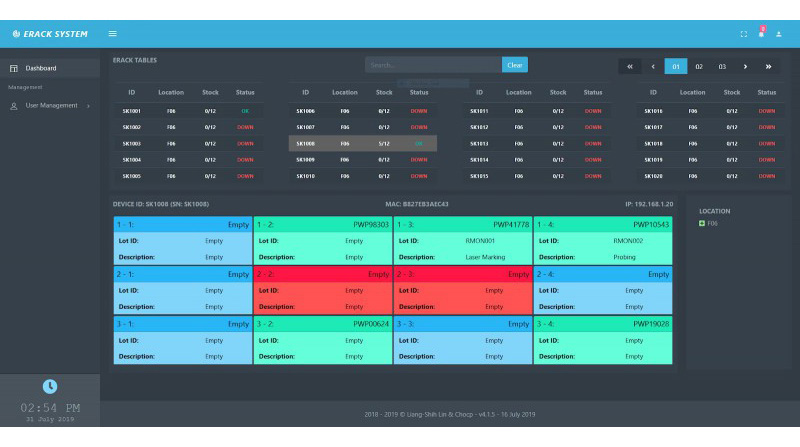This screenshot has width=800, height=447.
Task: Click the clock icon in sidebar
Action: tap(49, 387)
